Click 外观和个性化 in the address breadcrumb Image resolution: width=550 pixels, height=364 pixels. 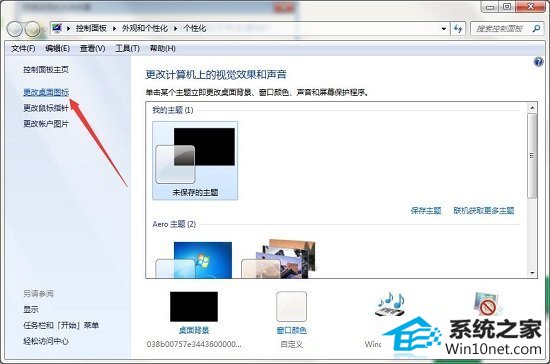pos(145,28)
